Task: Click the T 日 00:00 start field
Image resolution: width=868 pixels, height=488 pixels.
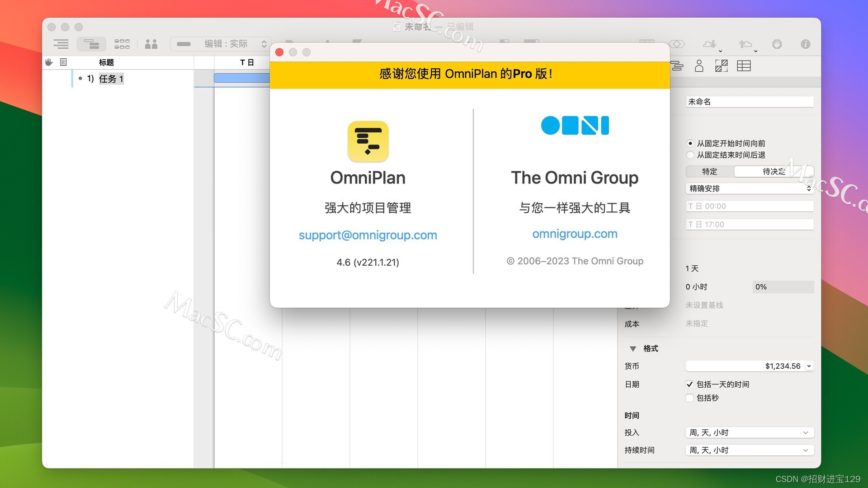Action: pos(750,206)
